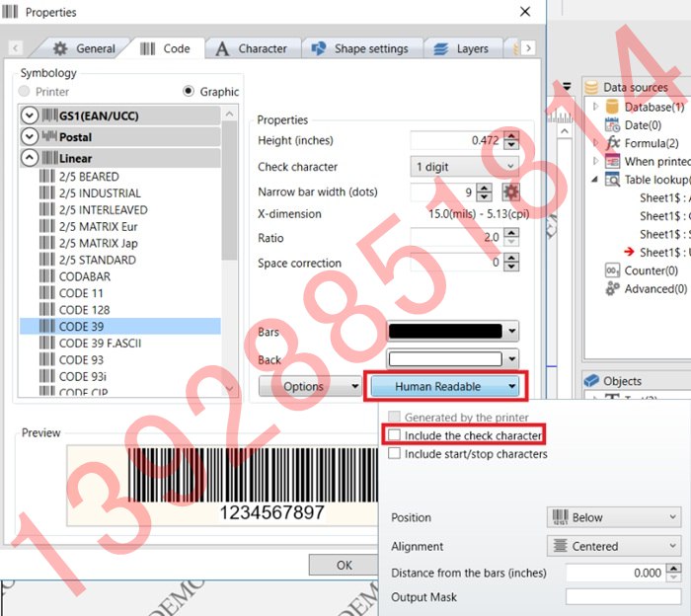The image size is (691, 616).
Task: Click the Output Mask input field
Action: [623, 596]
